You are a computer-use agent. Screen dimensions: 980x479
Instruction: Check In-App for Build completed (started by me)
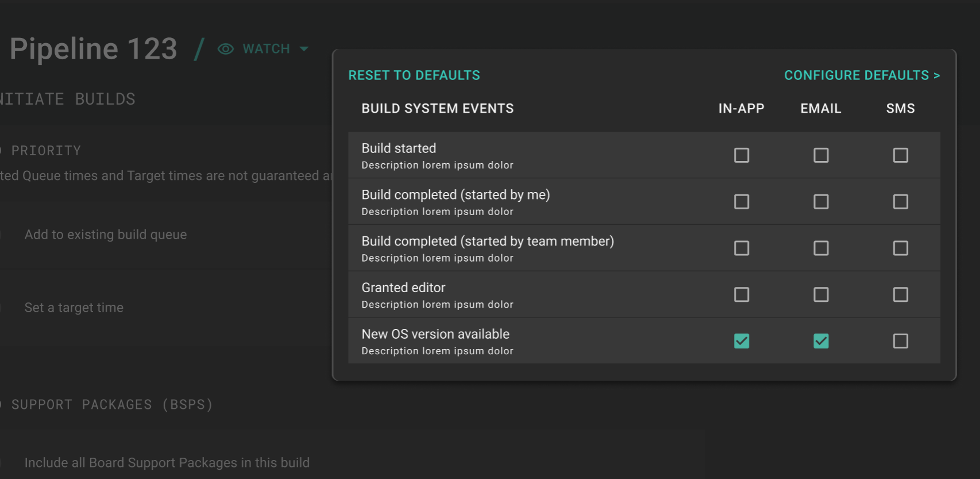741,202
